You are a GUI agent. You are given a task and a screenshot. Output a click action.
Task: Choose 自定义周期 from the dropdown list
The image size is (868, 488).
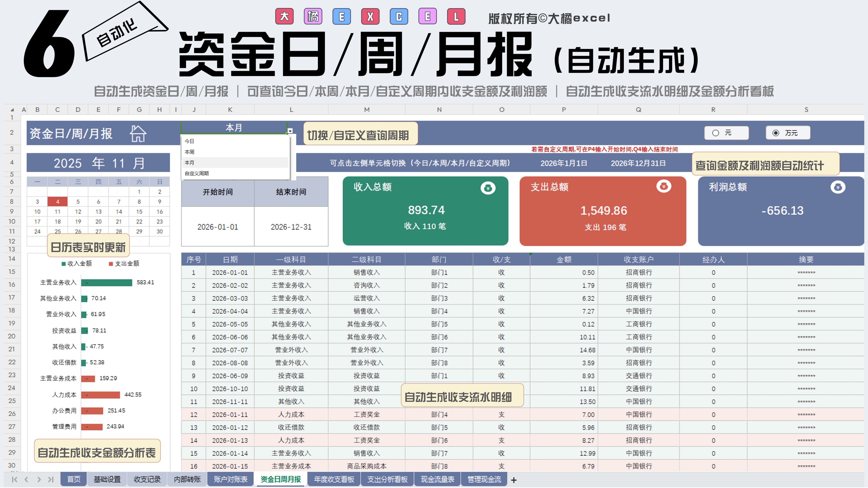click(196, 173)
